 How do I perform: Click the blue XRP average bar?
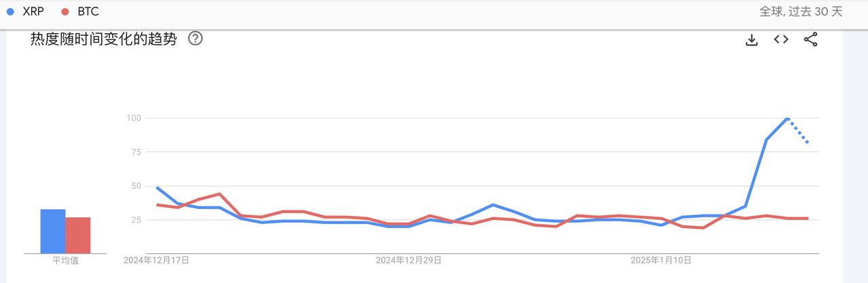coord(53,232)
